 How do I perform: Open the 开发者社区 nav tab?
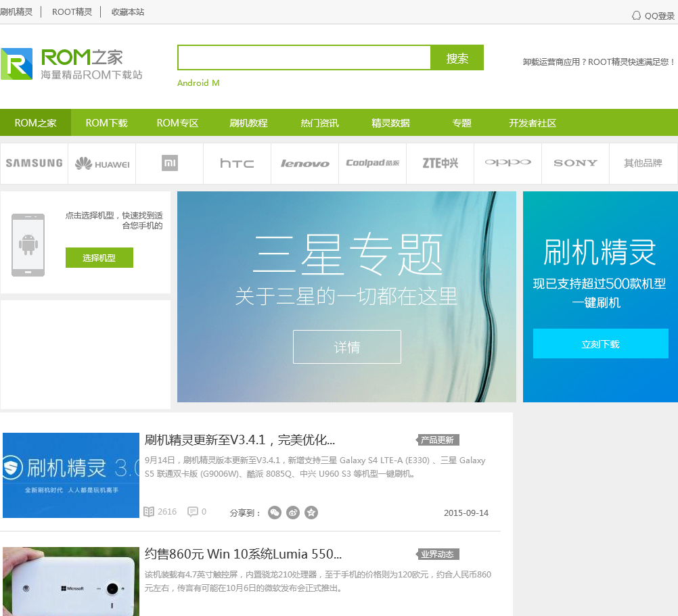[x=533, y=122]
